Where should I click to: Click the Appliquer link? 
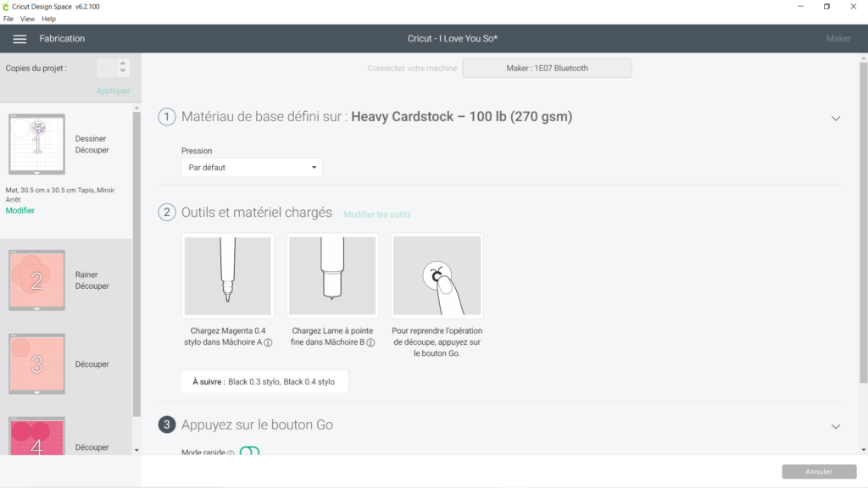click(113, 91)
